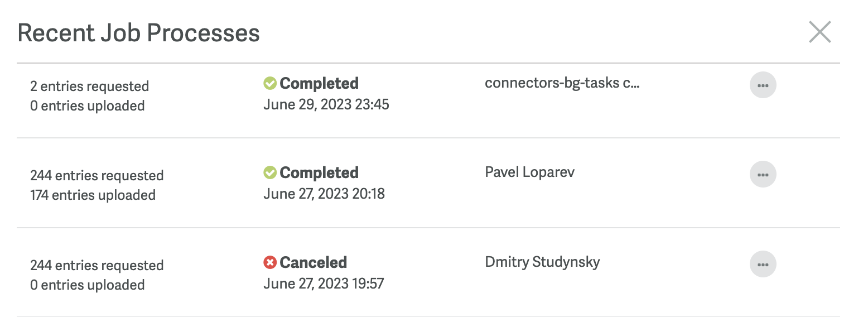
Task: Click the 174 entries uploaded text
Action: [x=93, y=195]
